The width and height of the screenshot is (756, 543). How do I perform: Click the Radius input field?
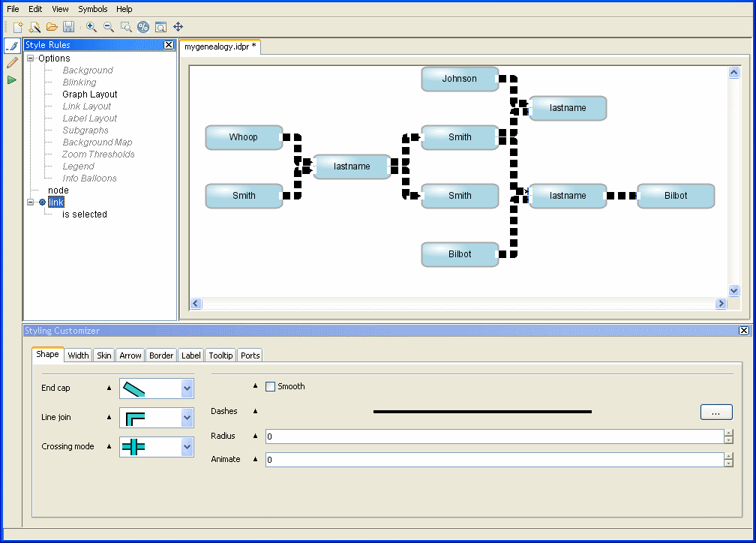493,436
